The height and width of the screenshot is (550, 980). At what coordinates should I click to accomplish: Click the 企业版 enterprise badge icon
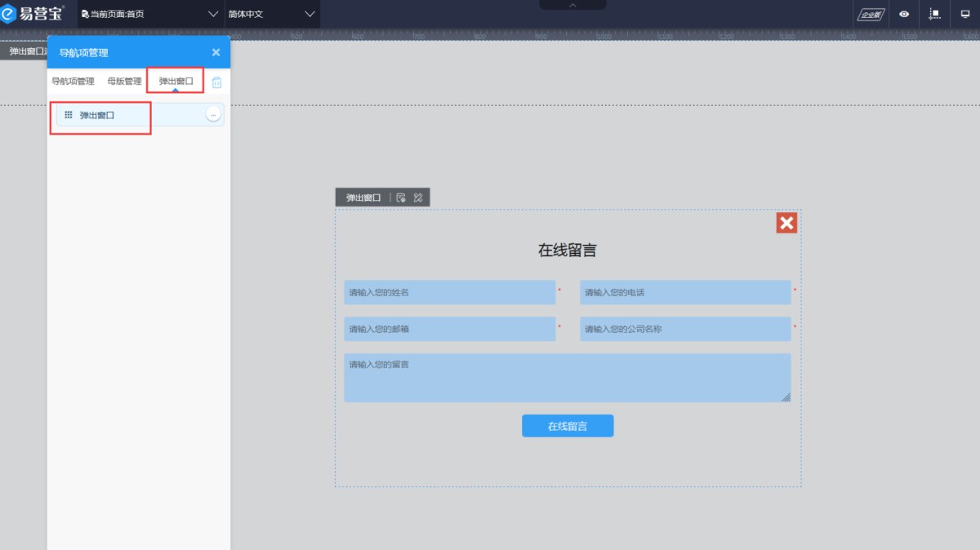pos(869,14)
